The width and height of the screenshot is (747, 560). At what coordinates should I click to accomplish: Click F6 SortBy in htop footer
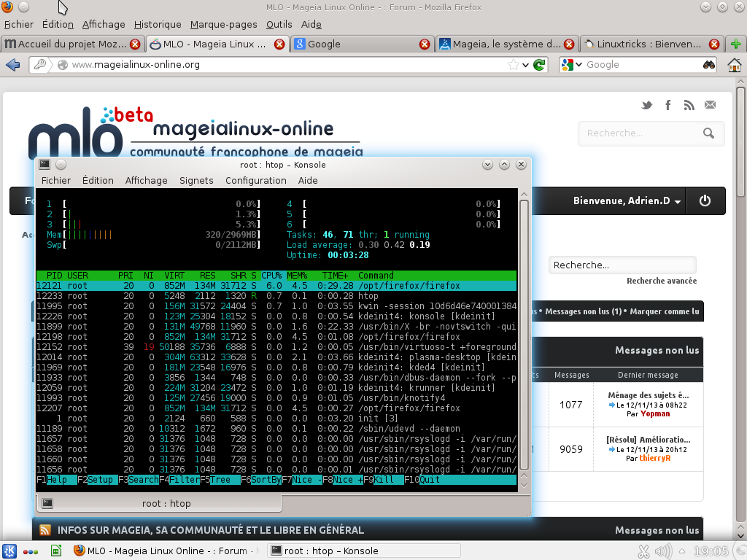coord(261,480)
